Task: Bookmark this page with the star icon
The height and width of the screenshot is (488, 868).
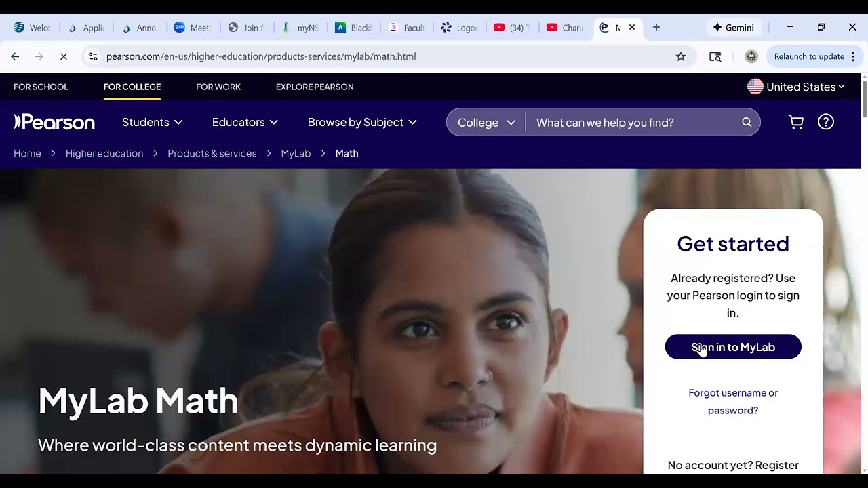Action: point(681,56)
